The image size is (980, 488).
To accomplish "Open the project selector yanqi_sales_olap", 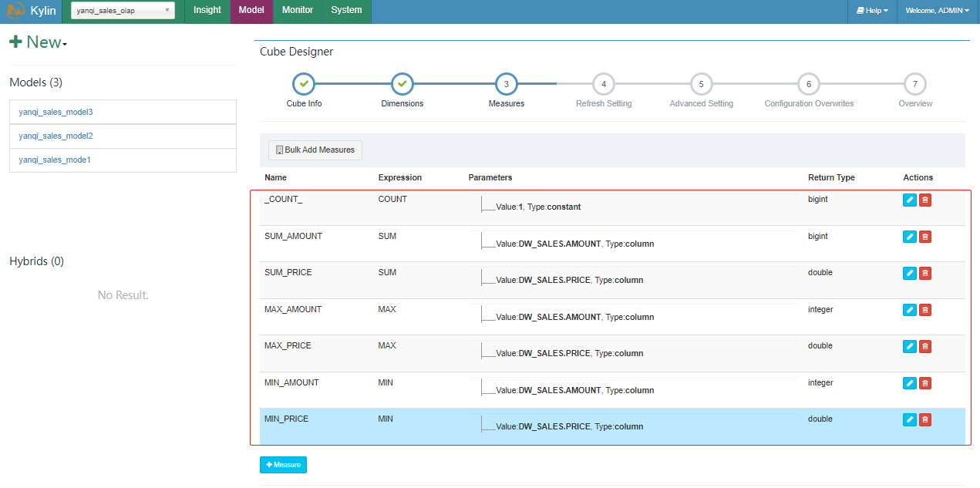I will pyautogui.click(x=123, y=11).
